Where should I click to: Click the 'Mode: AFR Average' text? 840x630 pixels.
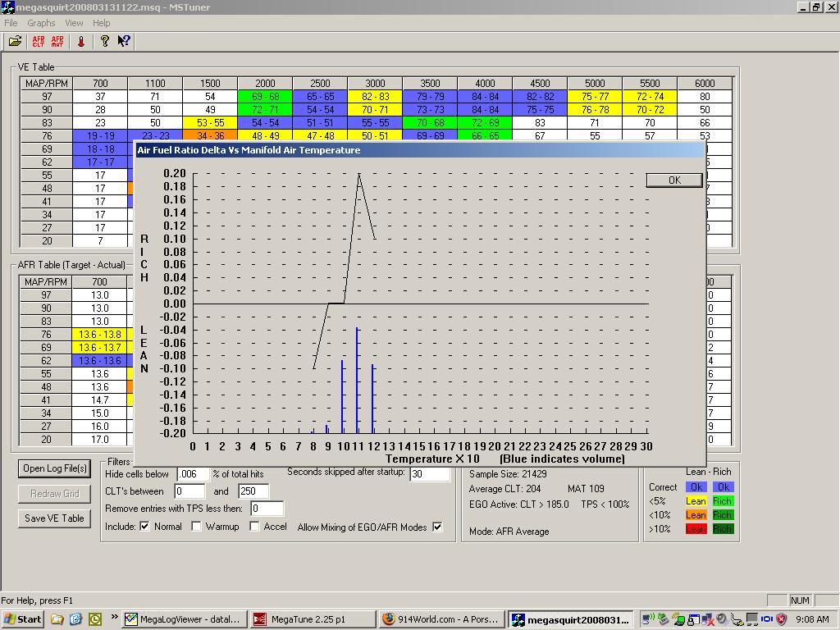pyautogui.click(x=509, y=532)
